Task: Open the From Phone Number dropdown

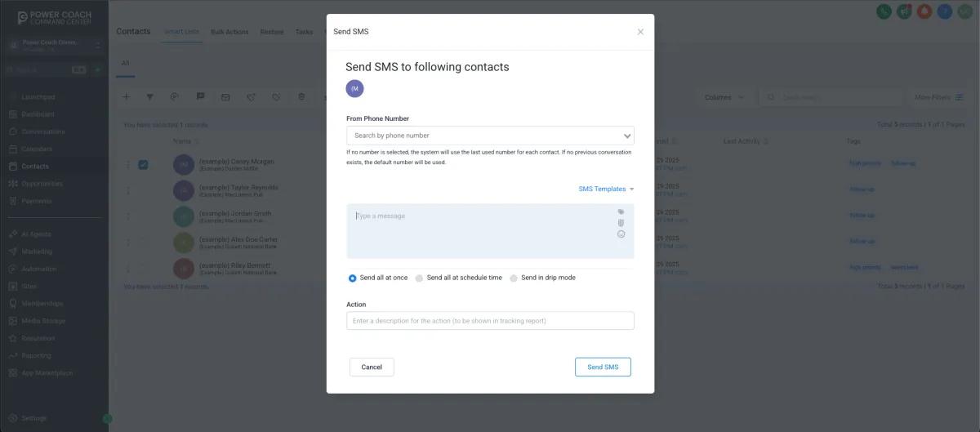Action: [x=490, y=136]
